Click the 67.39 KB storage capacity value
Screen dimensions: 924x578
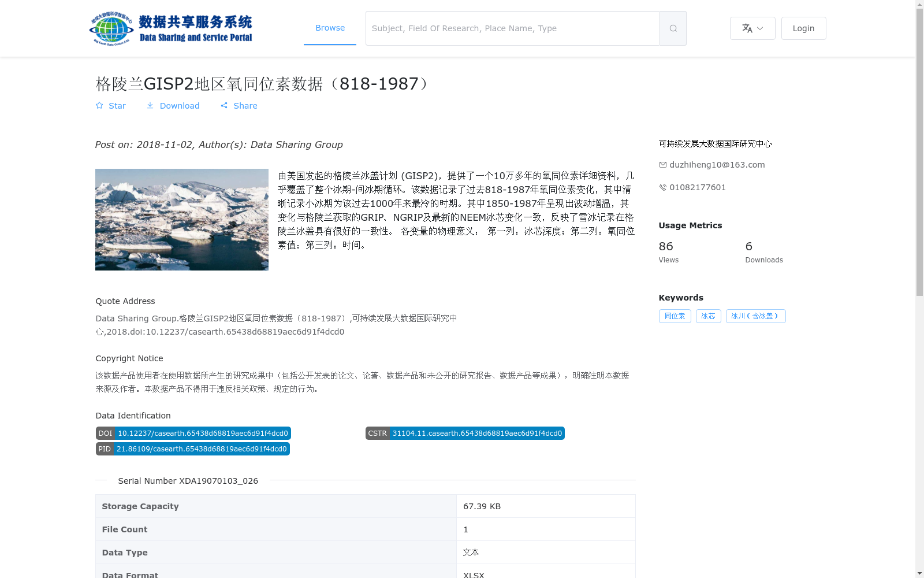coord(482,506)
